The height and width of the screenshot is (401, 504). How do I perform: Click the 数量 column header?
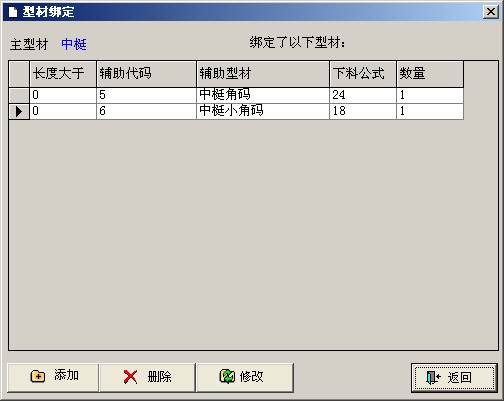430,74
